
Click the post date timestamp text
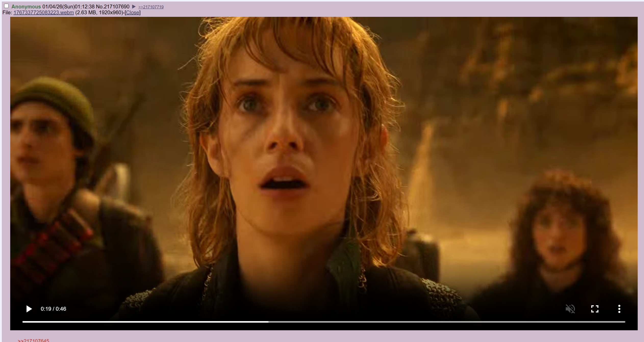[68, 7]
